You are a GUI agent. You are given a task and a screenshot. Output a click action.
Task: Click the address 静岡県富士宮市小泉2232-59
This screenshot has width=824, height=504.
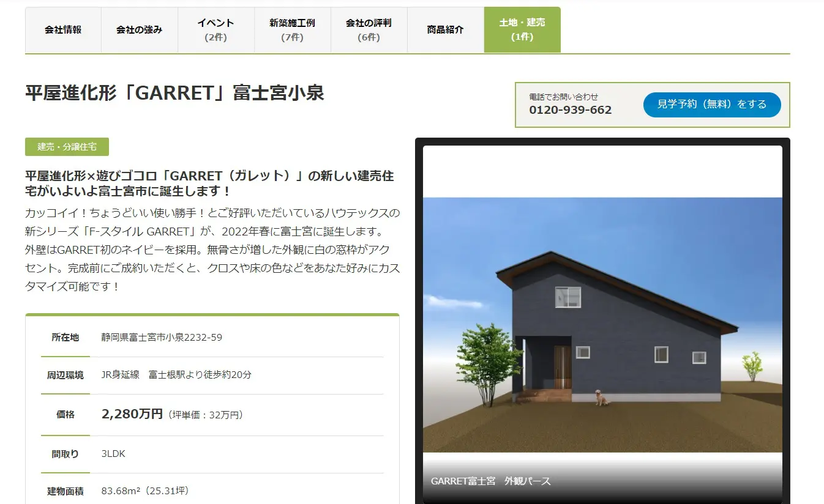tap(162, 338)
